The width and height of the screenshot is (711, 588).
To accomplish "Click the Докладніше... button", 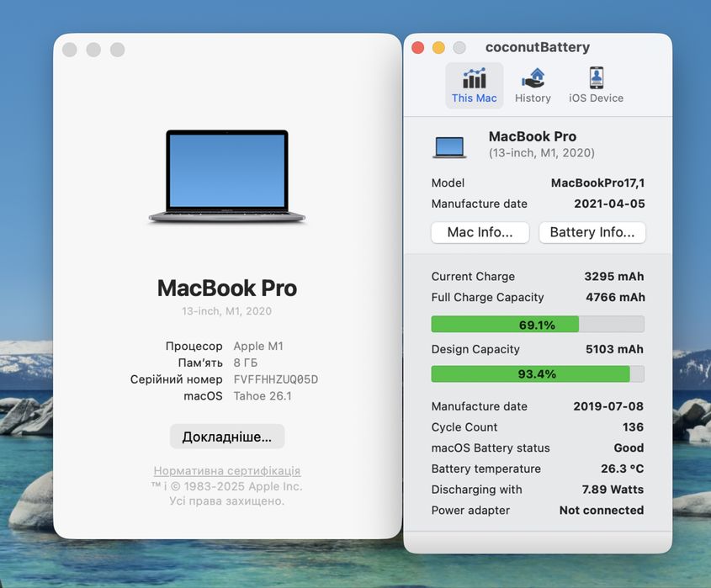I will (x=227, y=437).
